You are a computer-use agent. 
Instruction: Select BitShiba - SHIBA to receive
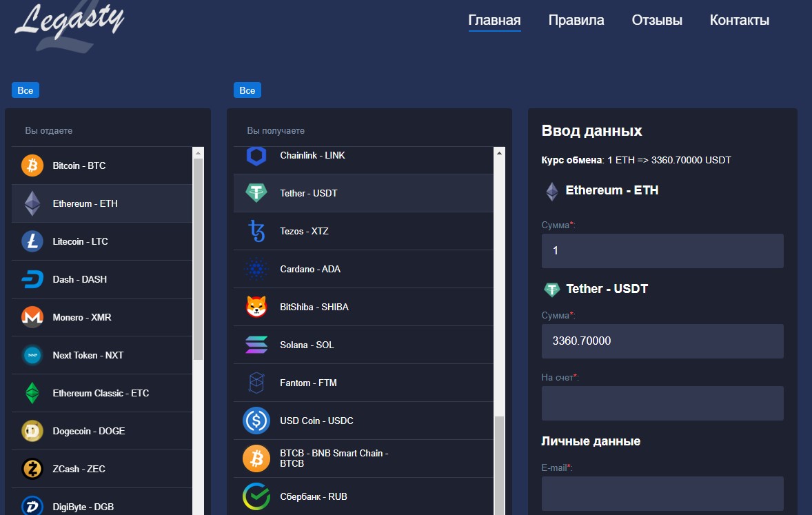point(363,307)
